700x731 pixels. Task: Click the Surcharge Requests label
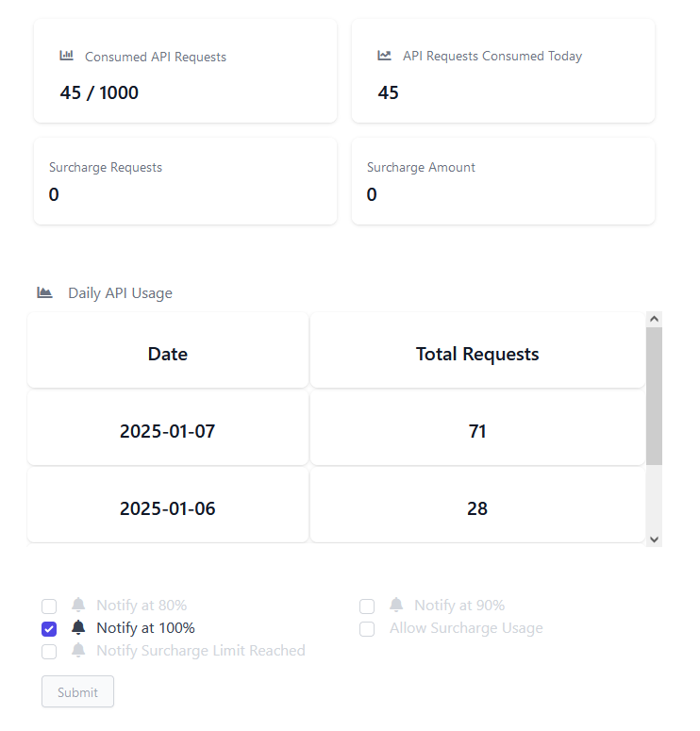tap(106, 167)
